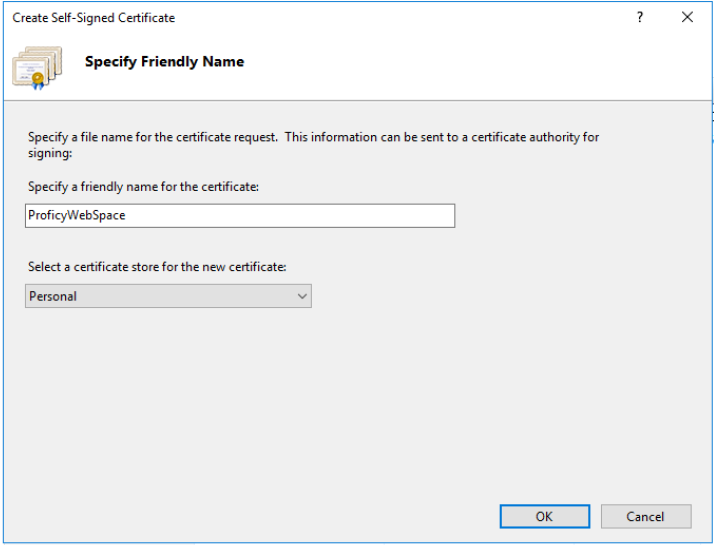Open help with the question mark button
This screenshot has height=545, width=715.
pos(640,17)
